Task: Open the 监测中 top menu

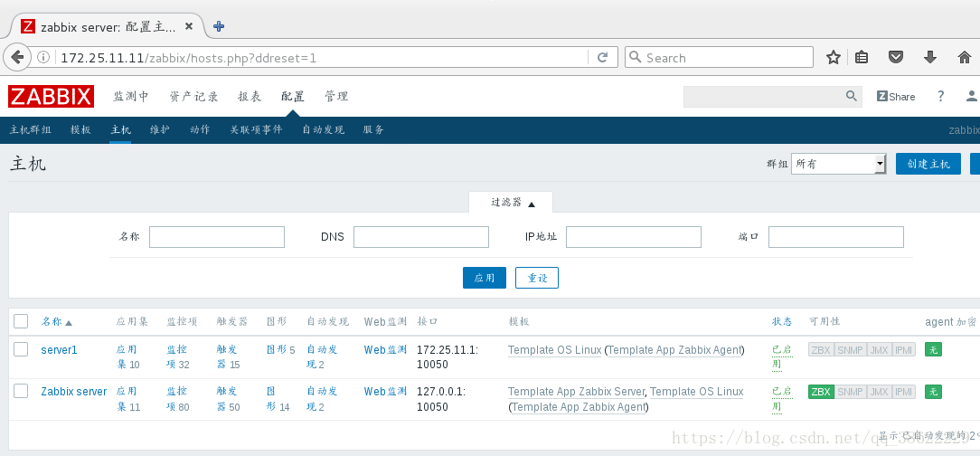Action: coord(130,96)
